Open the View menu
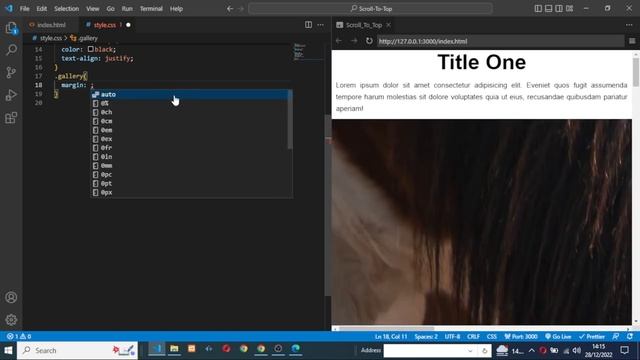The height and width of the screenshot is (360, 640). 93,9
